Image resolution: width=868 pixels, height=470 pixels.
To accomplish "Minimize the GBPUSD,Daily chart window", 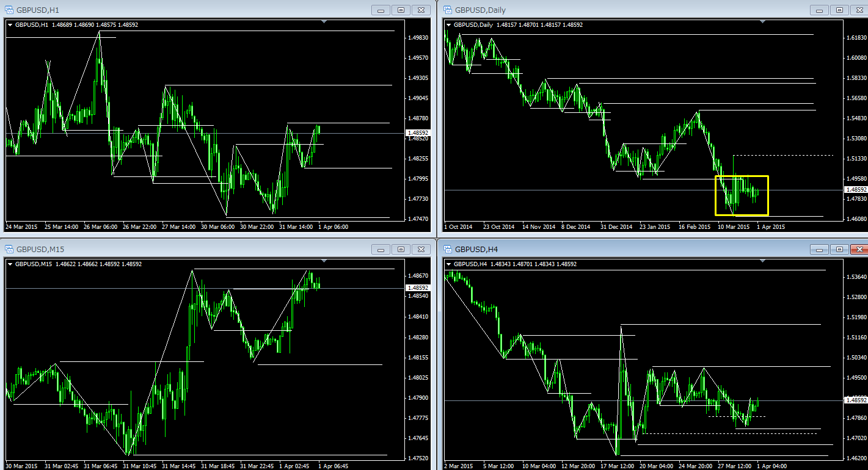I will coord(819,10).
